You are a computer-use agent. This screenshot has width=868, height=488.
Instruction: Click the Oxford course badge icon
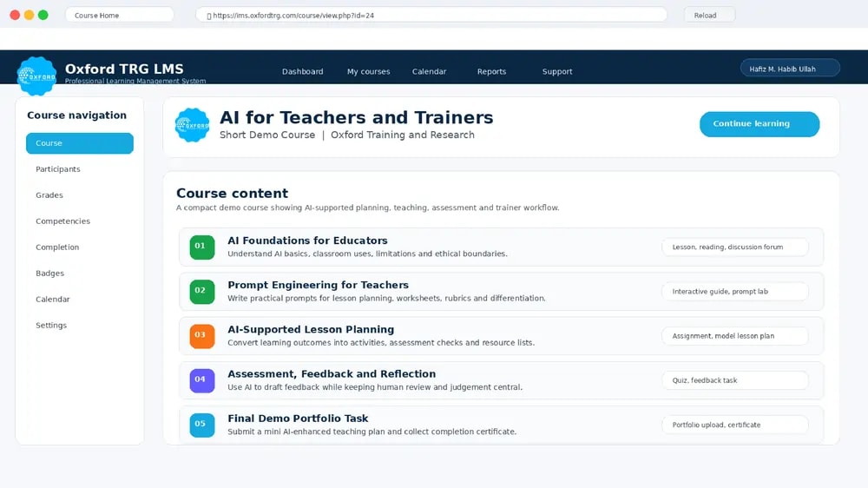pyautogui.click(x=192, y=125)
